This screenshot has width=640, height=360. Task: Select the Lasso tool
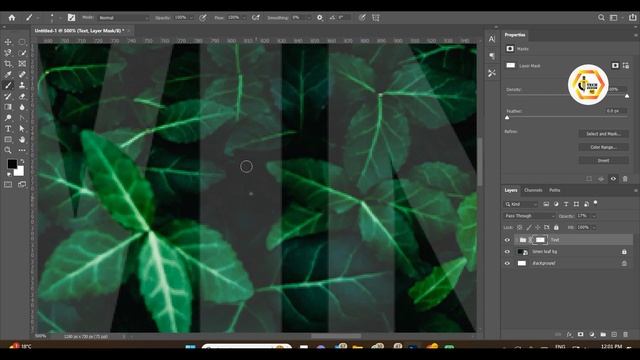[8, 53]
